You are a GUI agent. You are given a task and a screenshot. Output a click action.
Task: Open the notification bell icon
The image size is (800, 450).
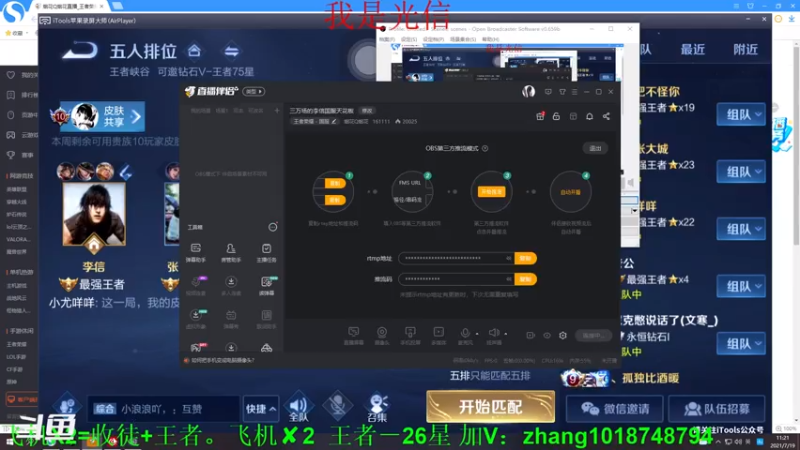click(x=589, y=116)
